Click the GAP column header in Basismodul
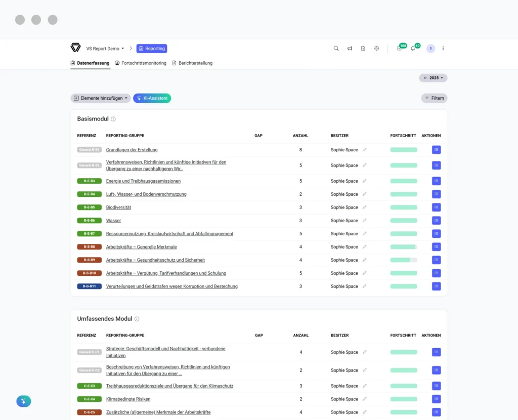Image resolution: width=518 pixels, height=420 pixels. tap(258, 136)
